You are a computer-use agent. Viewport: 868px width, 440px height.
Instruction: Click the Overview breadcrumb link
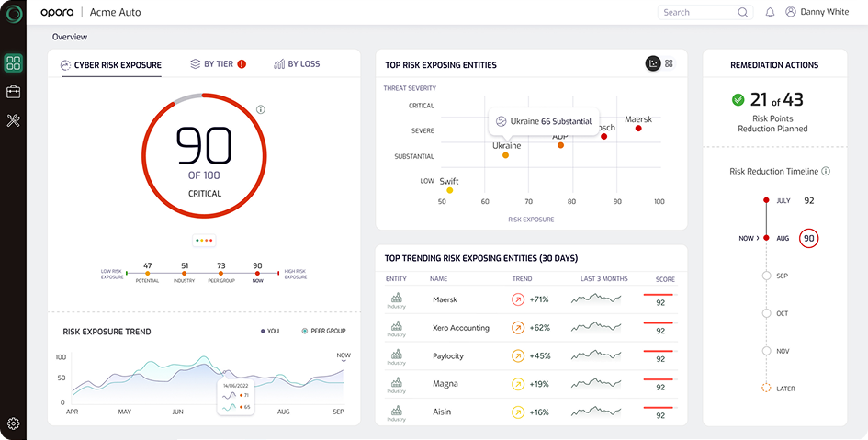click(x=70, y=37)
